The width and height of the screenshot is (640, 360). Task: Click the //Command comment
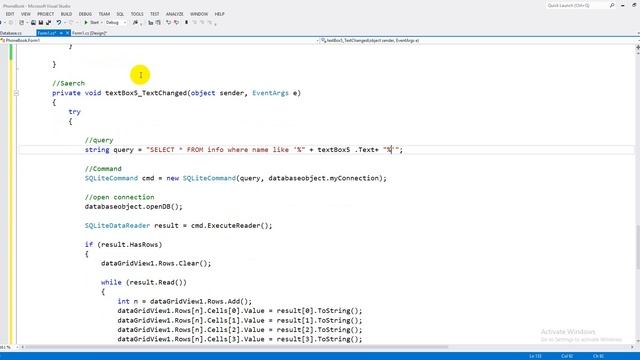click(103, 169)
